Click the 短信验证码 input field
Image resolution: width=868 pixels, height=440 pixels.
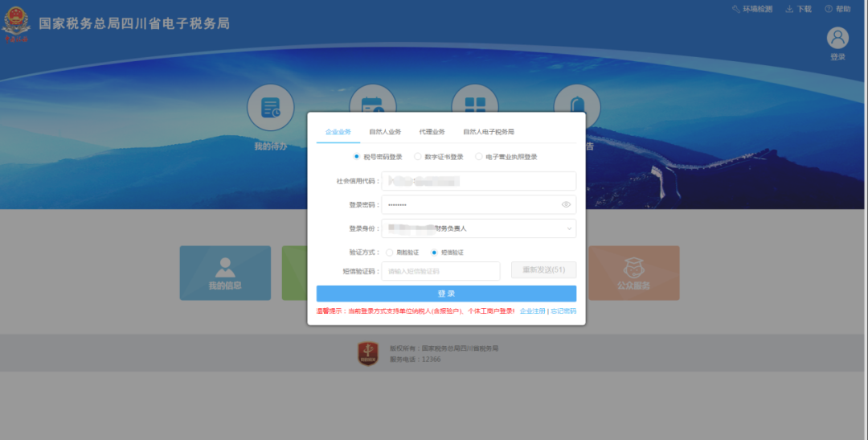[440, 271]
